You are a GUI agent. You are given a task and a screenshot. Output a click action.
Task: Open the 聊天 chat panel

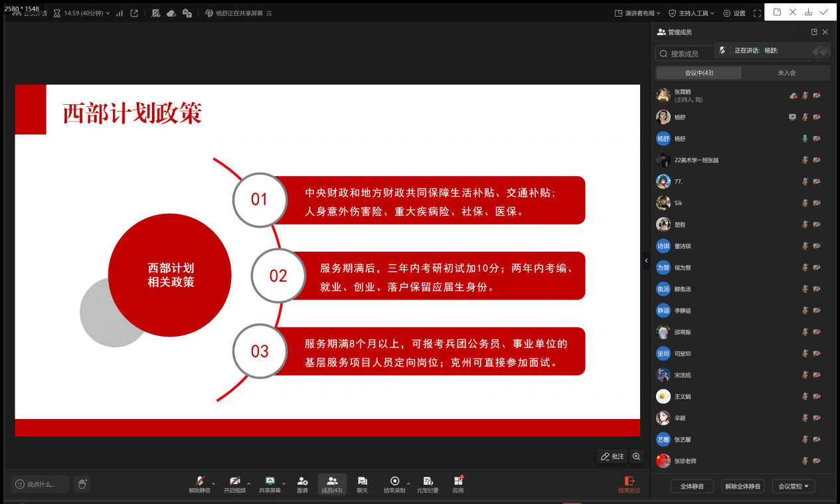pos(362,484)
